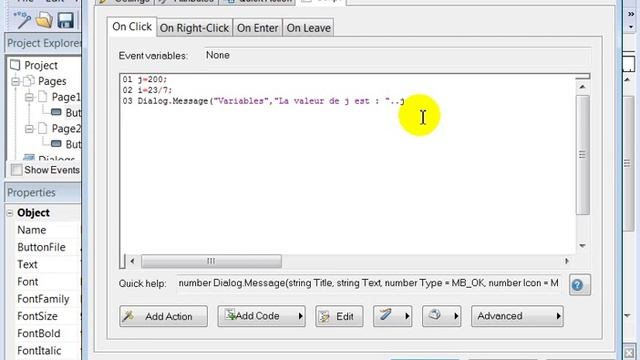Click scroll right arrow in script editor
Viewport: 640px width, 360px height.
pyautogui.click(x=567, y=261)
